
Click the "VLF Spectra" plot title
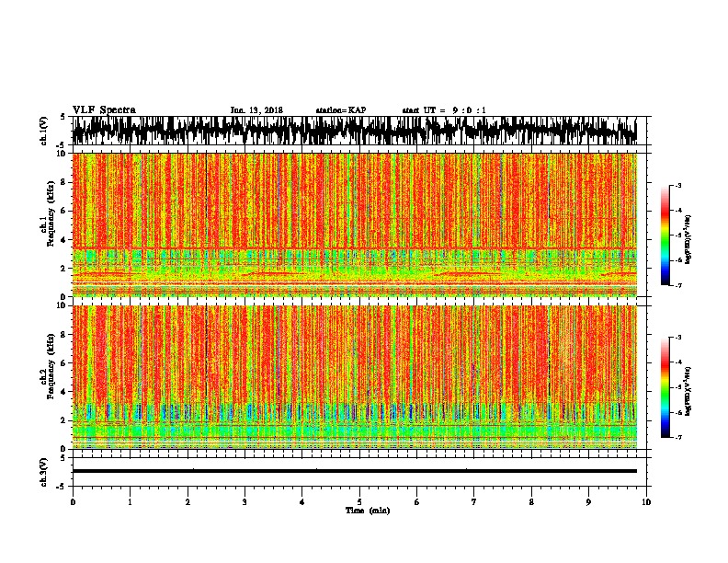[x=104, y=109]
